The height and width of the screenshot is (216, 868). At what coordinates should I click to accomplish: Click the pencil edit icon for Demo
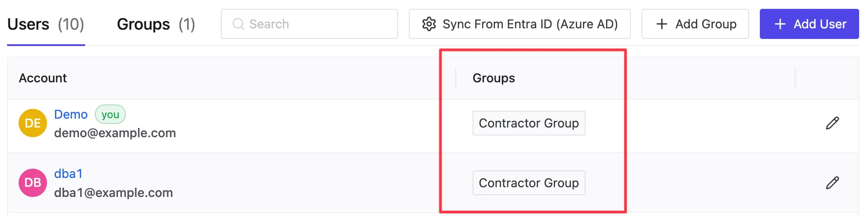point(832,123)
